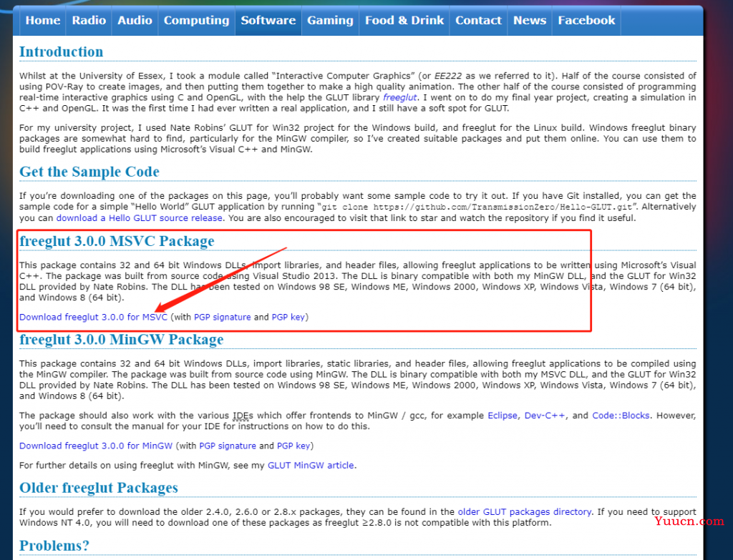Open the Home menu item
This screenshot has width=733, height=560.
pyautogui.click(x=42, y=21)
